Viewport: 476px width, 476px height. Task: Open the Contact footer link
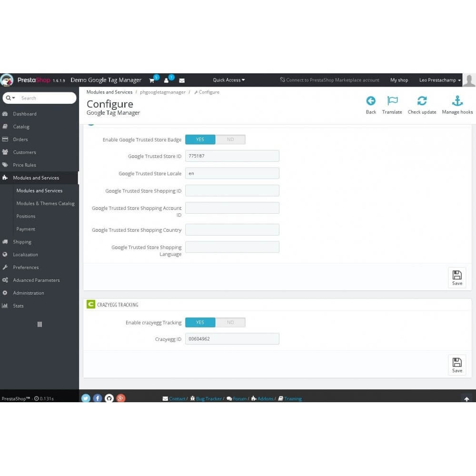tap(177, 398)
